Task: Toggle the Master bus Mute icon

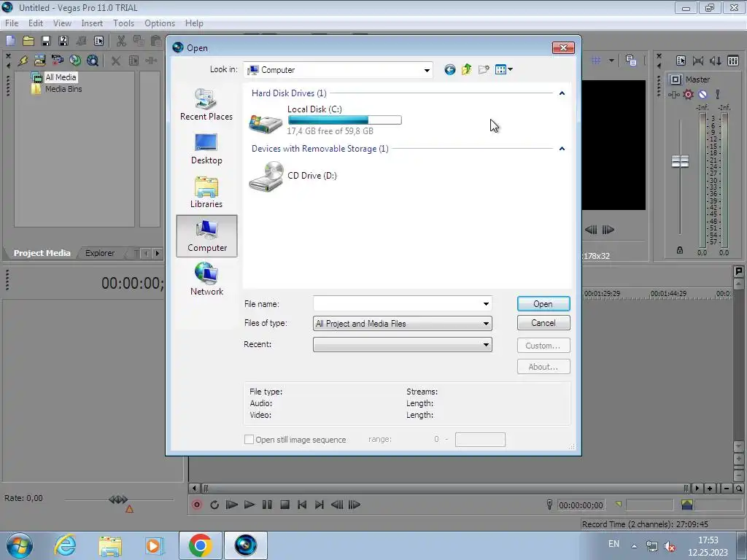Action: [x=703, y=94]
